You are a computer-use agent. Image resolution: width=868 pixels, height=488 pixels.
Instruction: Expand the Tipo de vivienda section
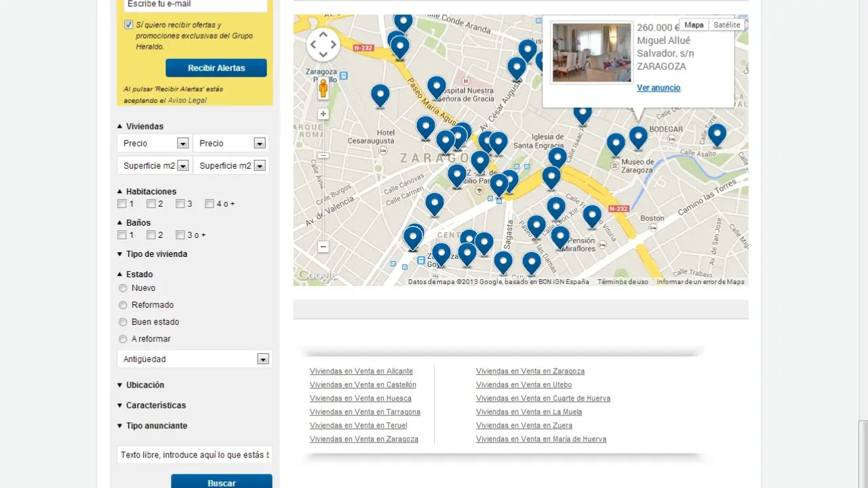pos(156,254)
